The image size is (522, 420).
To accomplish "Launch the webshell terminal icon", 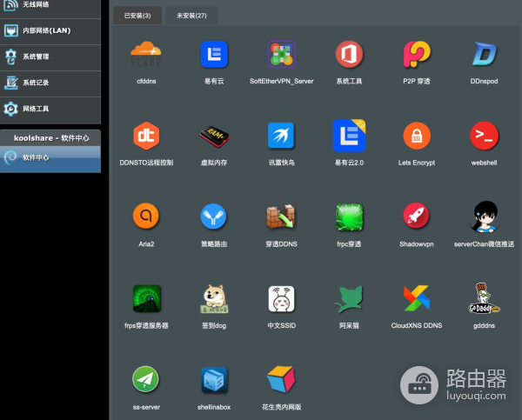I will 484,135.
